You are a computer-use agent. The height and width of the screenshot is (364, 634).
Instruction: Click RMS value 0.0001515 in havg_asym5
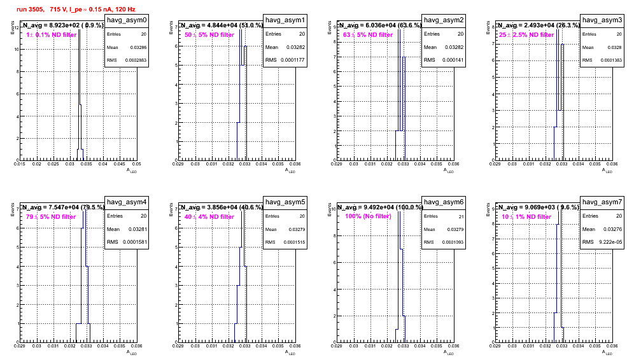tap(294, 242)
